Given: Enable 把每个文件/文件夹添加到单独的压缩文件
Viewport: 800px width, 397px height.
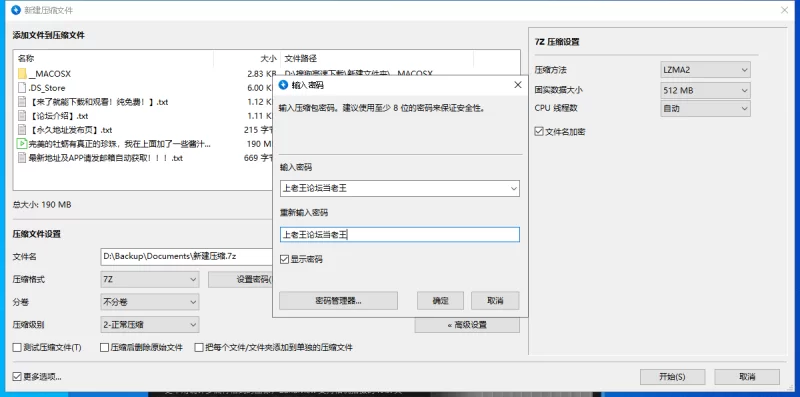Looking at the screenshot, I should point(199,348).
